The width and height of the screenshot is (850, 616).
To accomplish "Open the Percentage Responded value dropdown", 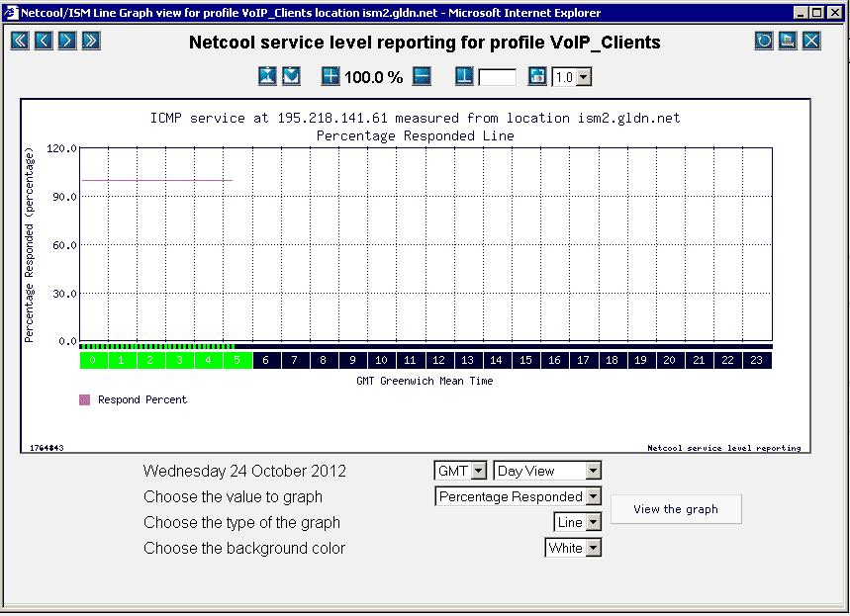I will pyautogui.click(x=518, y=496).
